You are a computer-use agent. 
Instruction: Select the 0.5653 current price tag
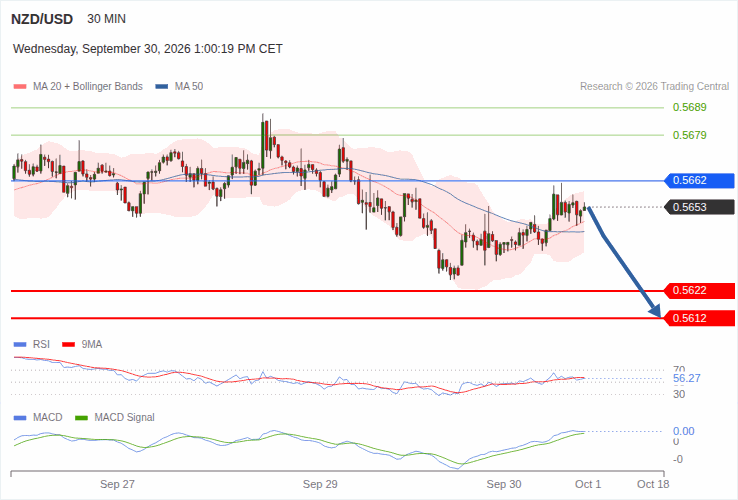coord(699,207)
